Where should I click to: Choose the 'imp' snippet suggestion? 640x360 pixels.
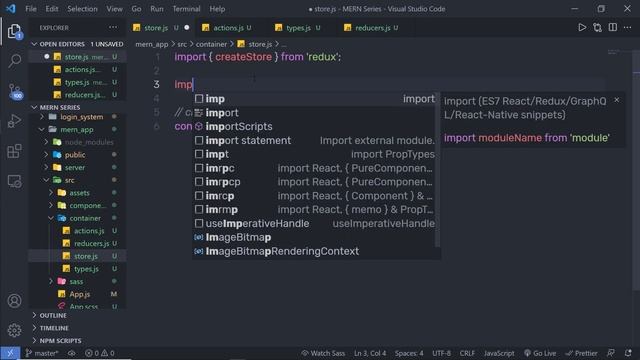pos(314,99)
